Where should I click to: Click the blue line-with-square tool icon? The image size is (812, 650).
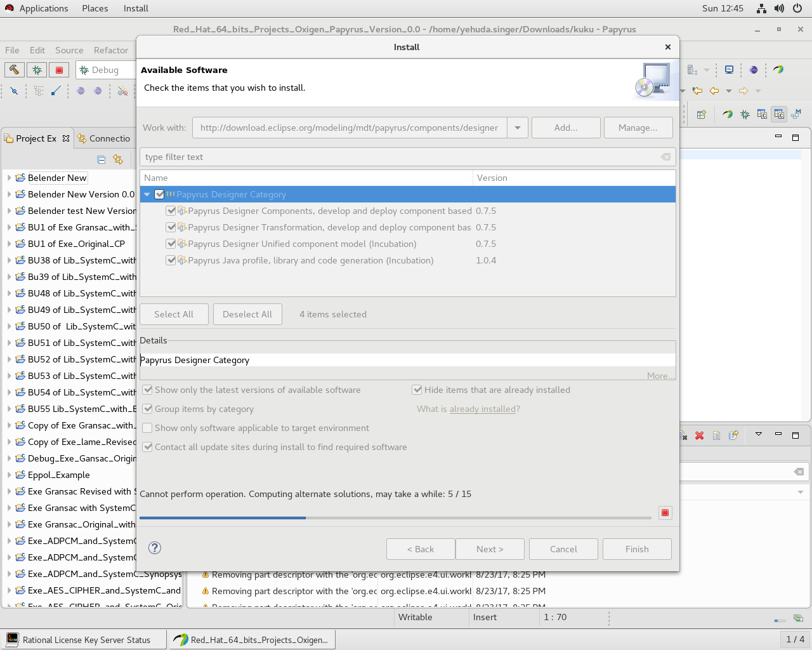[56, 91]
